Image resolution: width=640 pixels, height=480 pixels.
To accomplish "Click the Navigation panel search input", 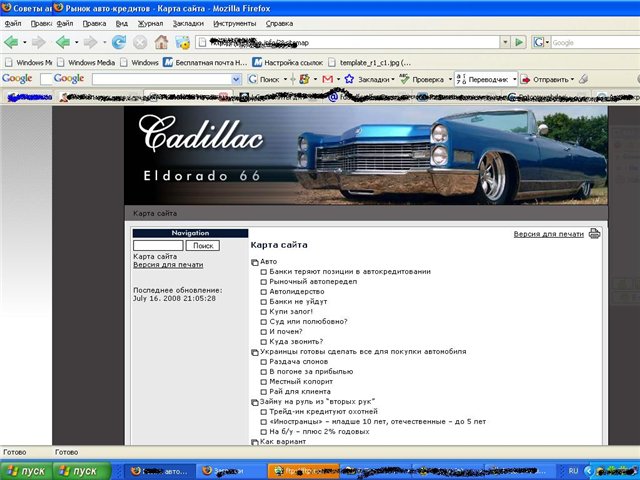I will coord(158,245).
